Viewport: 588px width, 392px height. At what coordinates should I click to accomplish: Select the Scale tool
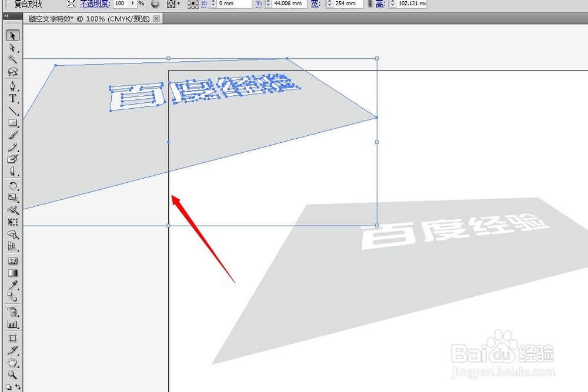click(13, 197)
